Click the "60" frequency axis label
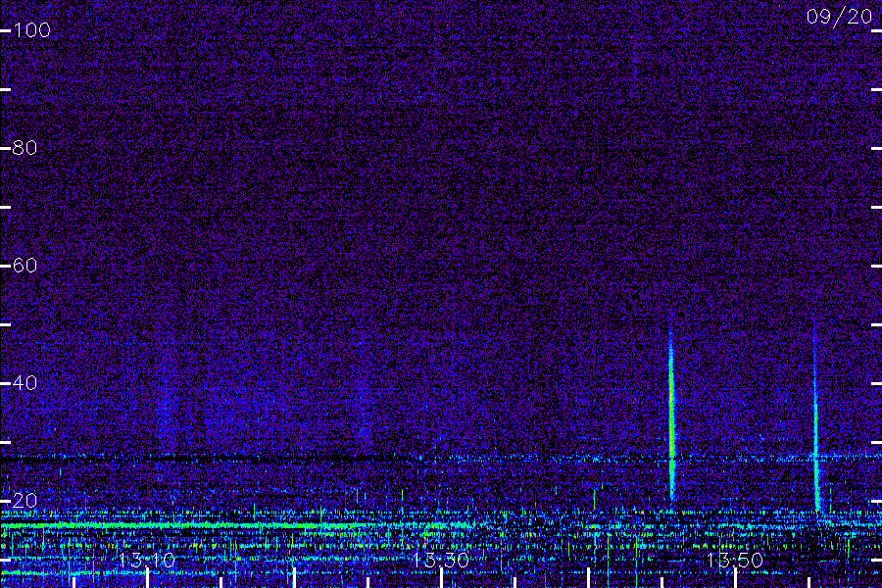 tap(24, 265)
